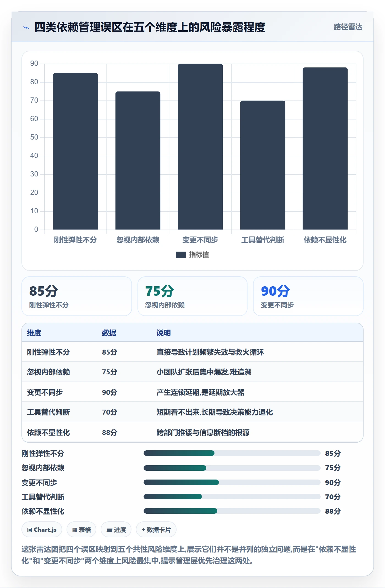Click the lightning icon beside the title
Screen dimensions: 385x588
[x=26, y=28]
